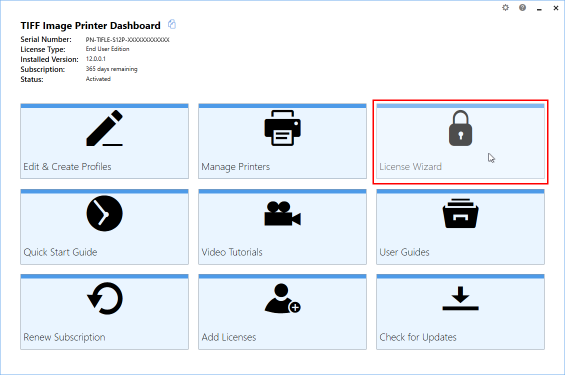Open the Renew Subscription tile

click(x=104, y=312)
